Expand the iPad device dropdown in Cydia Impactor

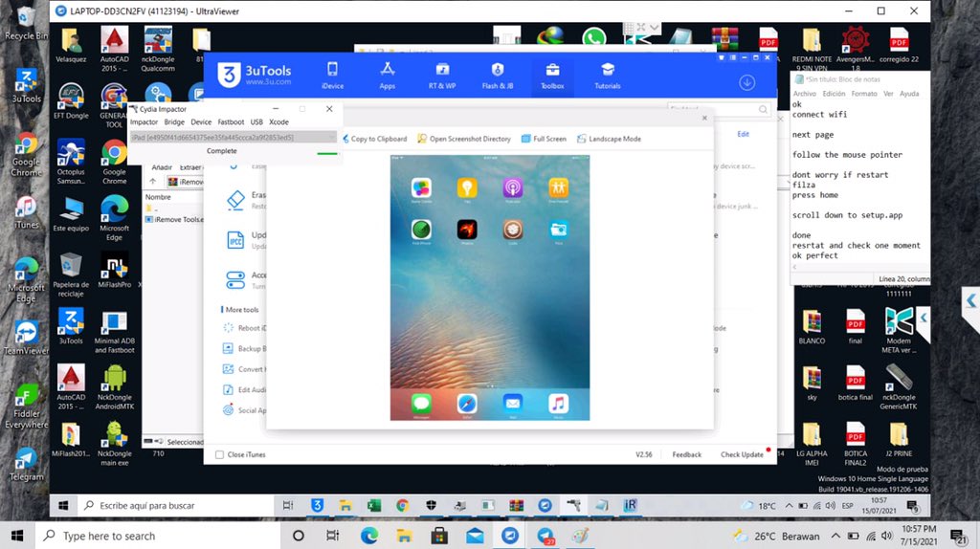[234, 138]
